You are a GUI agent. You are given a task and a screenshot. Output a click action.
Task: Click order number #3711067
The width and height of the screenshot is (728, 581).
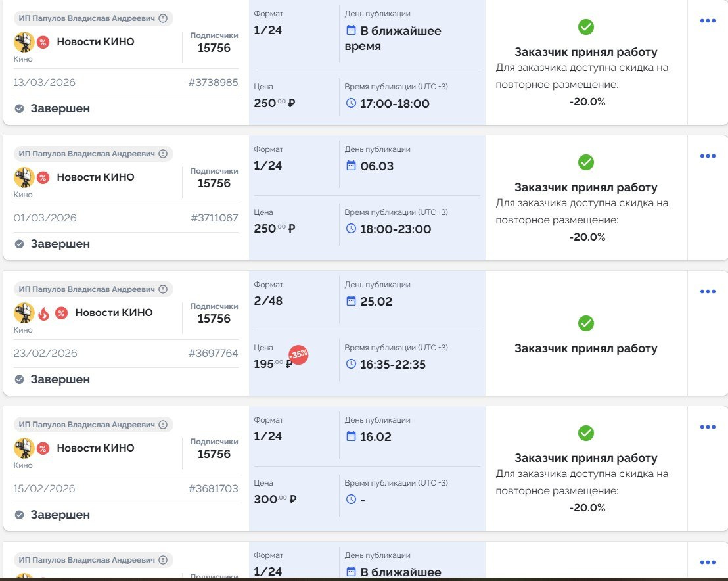pyautogui.click(x=214, y=218)
